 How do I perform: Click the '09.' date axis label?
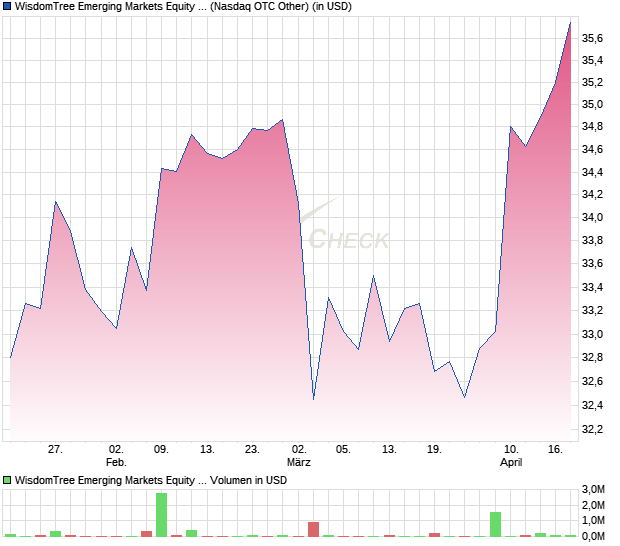coord(161,450)
